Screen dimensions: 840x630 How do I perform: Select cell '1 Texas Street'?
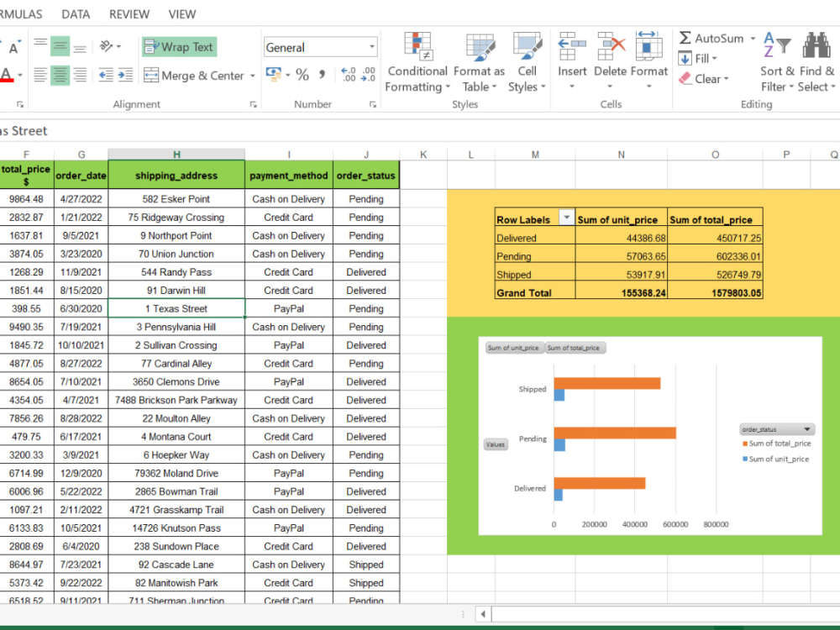click(x=176, y=308)
